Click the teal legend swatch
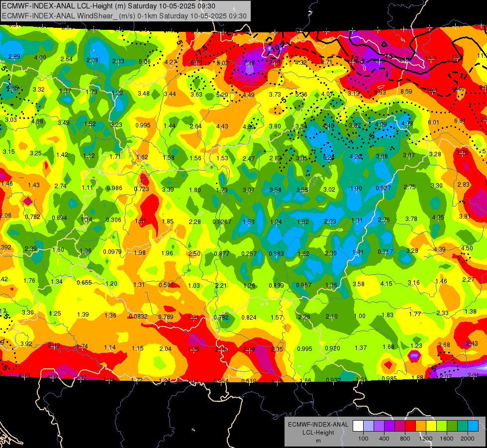The image size is (487, 448). pyautogui.click(x=462, y=426)
